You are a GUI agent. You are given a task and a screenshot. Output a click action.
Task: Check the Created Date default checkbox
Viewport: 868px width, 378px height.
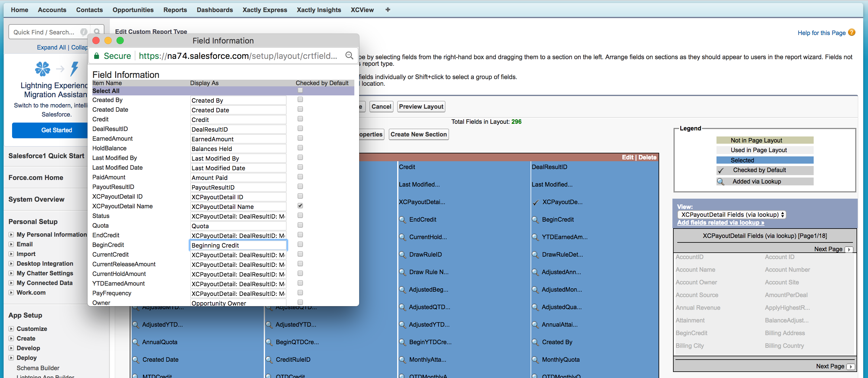tap(300, 109)
